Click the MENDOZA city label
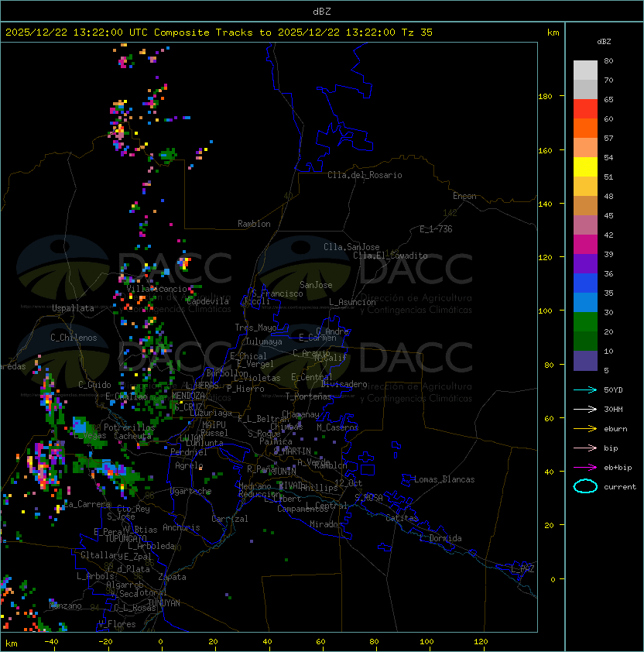The height and width of the screenshot is (652, 644). pyautogui.click(x=188, y=396)
